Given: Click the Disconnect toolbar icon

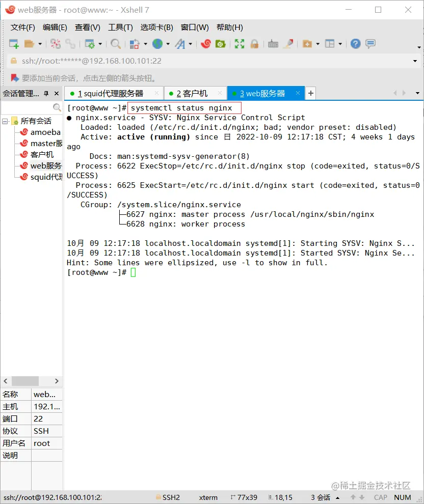Looking at the screenshot, I should coord(56,44).
